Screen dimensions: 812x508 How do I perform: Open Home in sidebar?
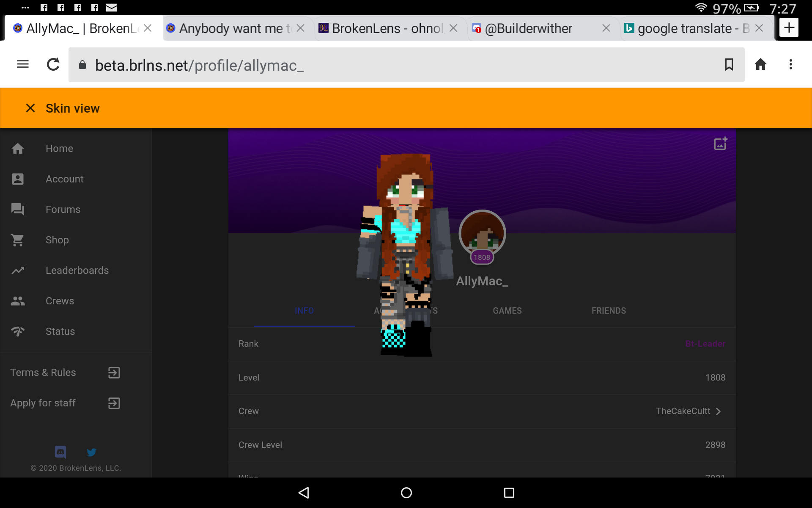click(76, 149)
